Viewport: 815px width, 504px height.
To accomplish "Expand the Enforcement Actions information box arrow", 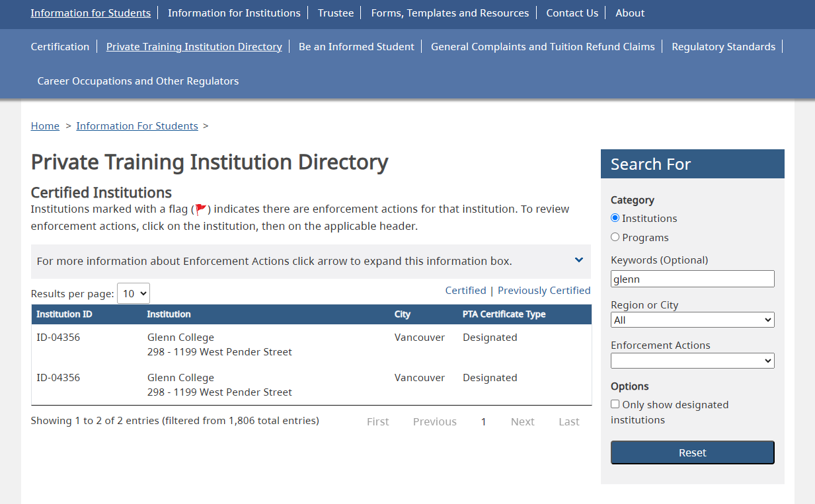I will 578,260.
